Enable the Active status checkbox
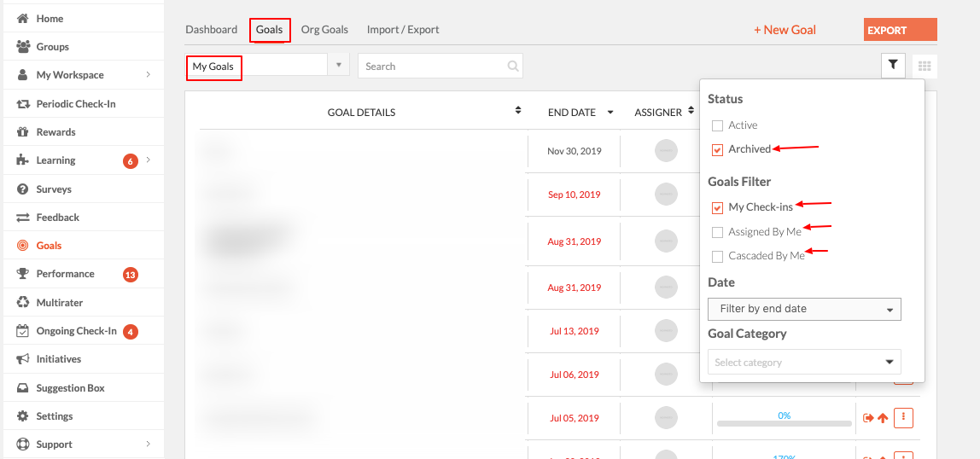980x459 pixels. (717, 125)
